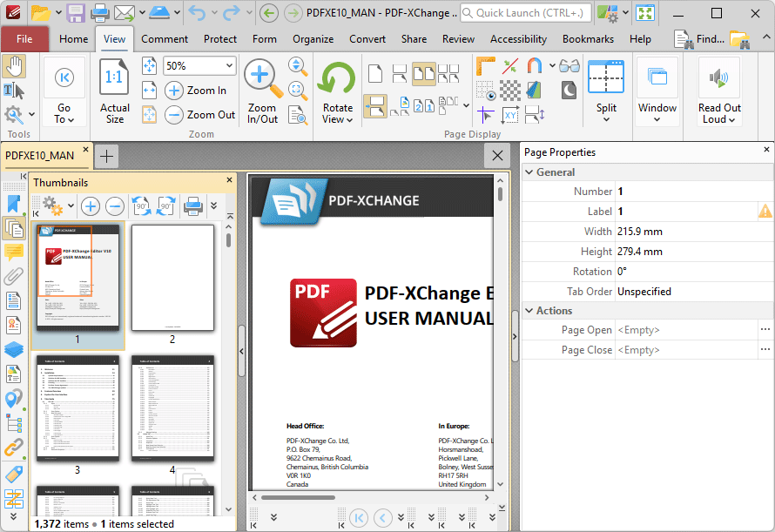Toggle the Rulers display

coord(486,66)
